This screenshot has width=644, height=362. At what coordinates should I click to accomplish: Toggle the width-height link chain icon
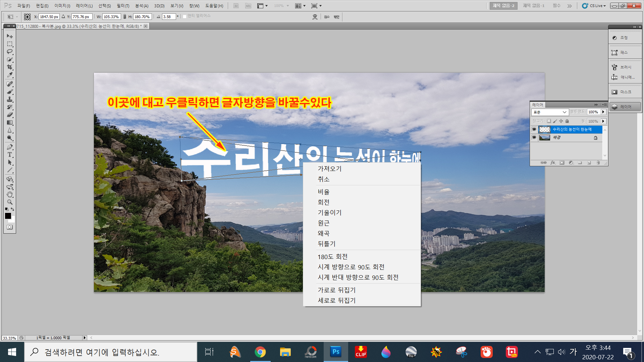click(125, 17)
